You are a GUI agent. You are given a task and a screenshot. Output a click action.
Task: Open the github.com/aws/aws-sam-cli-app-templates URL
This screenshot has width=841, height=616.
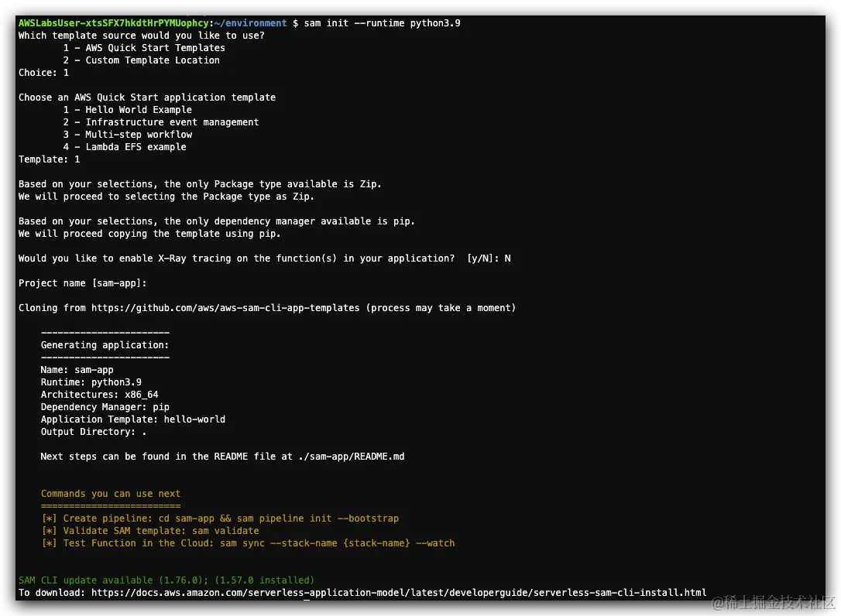pyautogui.click(x=225, y=308)
